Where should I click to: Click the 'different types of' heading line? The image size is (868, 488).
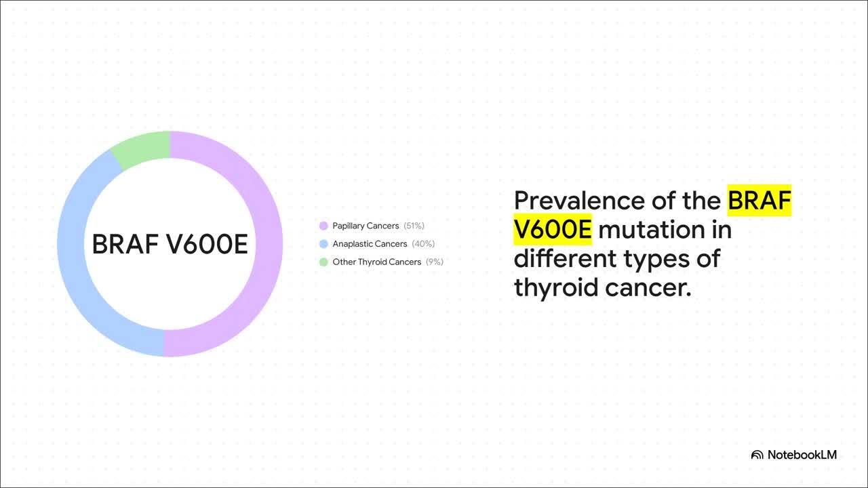point(616,259)
